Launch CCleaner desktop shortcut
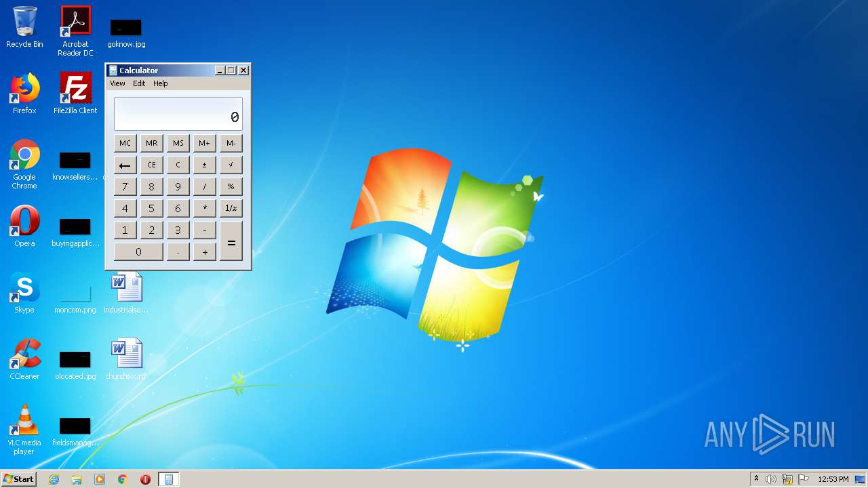868x488 pixels. pyautogui.click(x=24, y=360)
